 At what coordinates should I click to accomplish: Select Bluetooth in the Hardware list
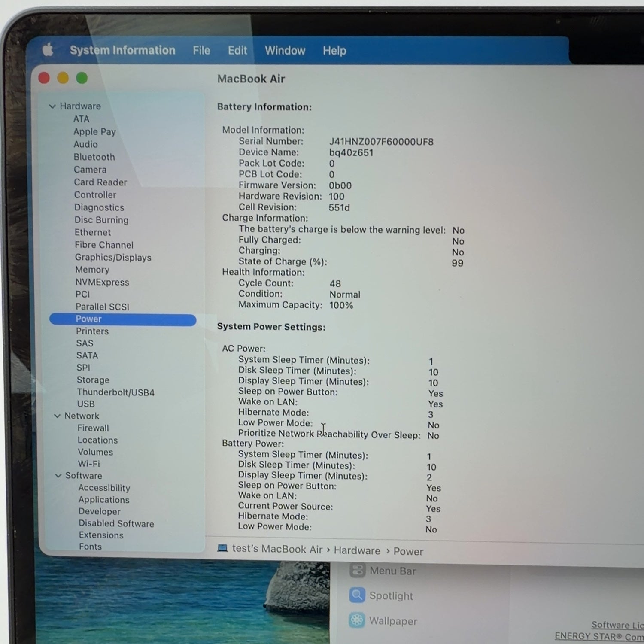(x=94, y=157)
